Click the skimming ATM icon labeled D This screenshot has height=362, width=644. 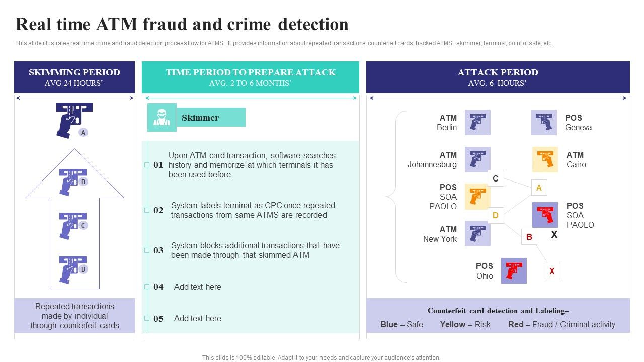[72, 270]
